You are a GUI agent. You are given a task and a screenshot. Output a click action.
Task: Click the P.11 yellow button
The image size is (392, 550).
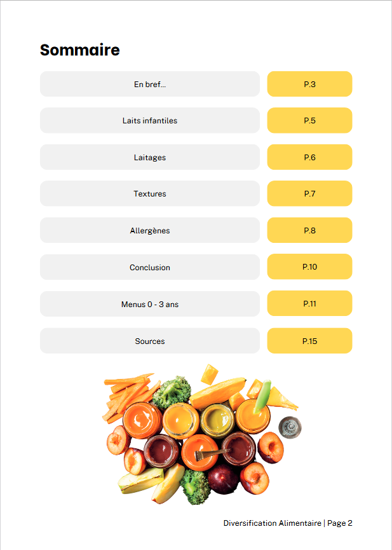tap(309, 304)
